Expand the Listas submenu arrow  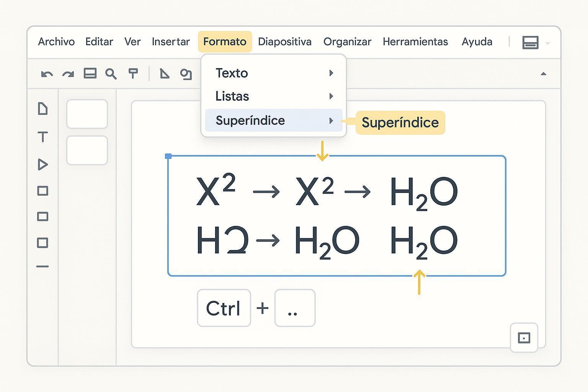331,96
